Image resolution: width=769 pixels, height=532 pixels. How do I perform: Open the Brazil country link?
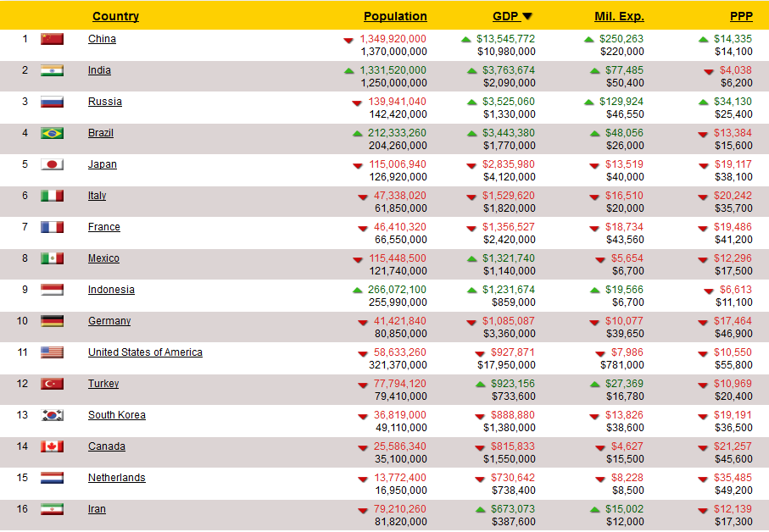101,133
